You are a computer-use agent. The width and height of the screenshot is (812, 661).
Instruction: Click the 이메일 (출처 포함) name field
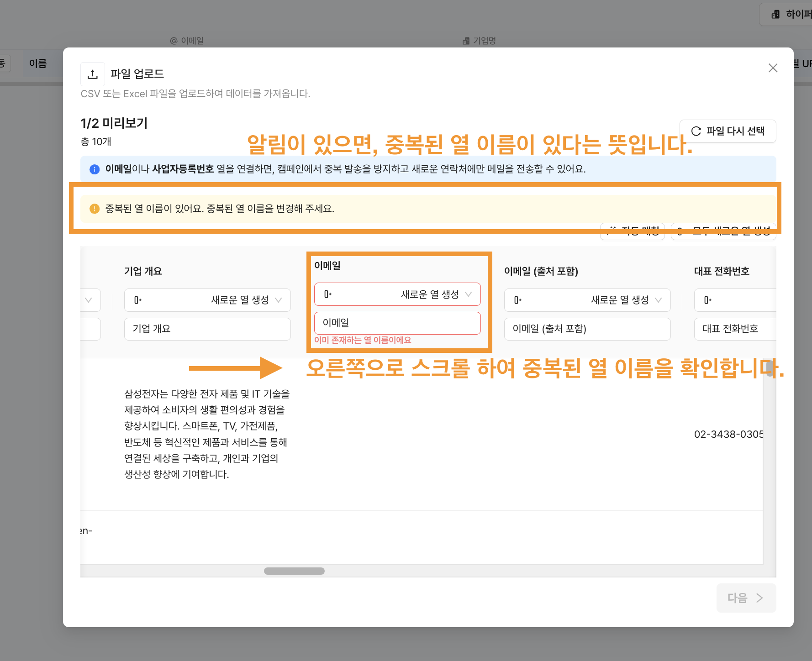587,329
